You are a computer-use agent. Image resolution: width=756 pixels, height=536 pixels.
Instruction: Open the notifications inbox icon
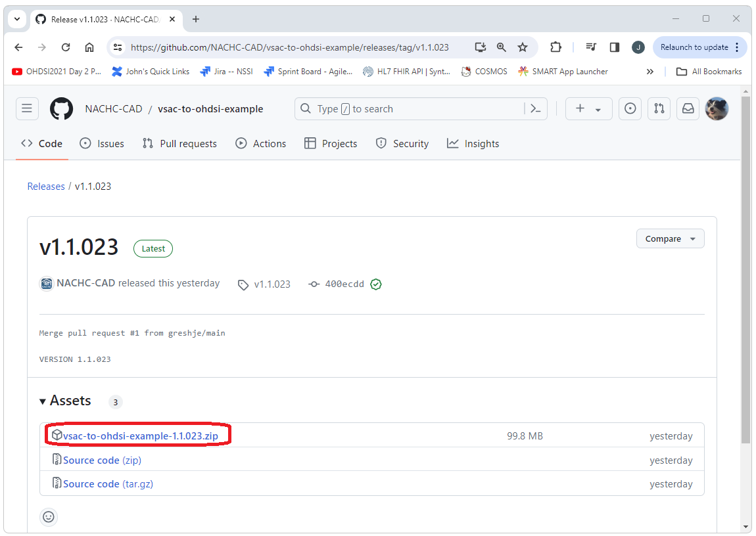pos(688,108)
